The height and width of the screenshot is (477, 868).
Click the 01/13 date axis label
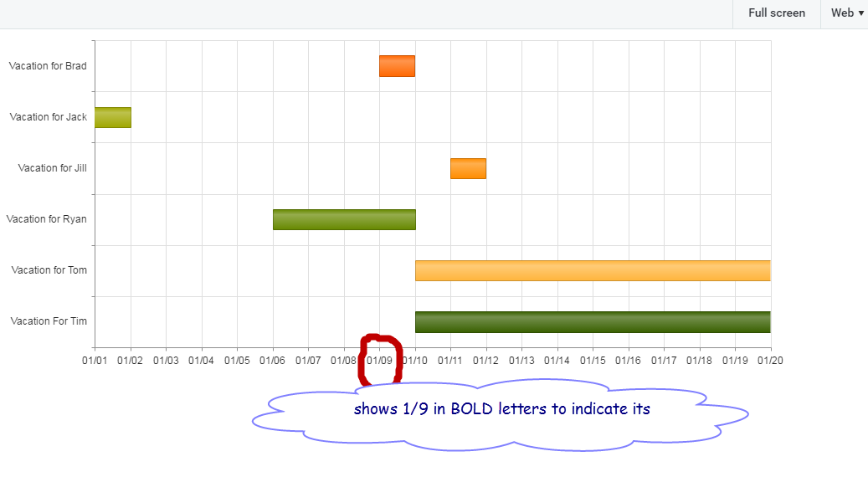coord(521,361)
